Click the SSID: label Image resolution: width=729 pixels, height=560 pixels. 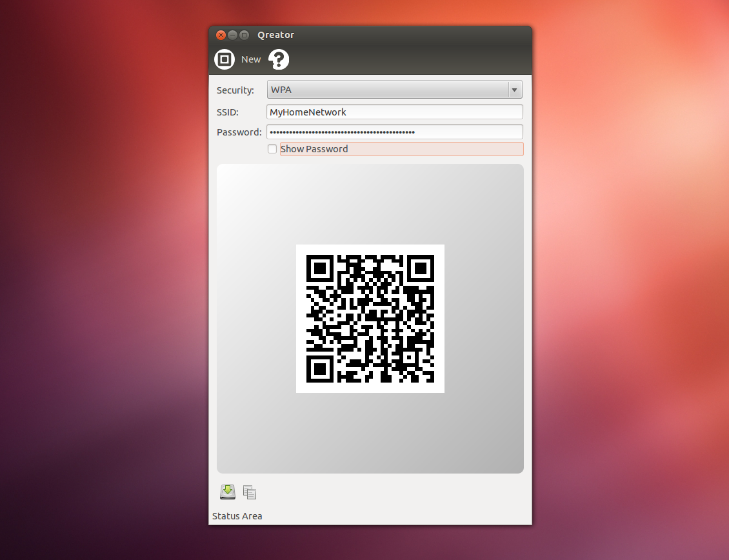point(227,112)
